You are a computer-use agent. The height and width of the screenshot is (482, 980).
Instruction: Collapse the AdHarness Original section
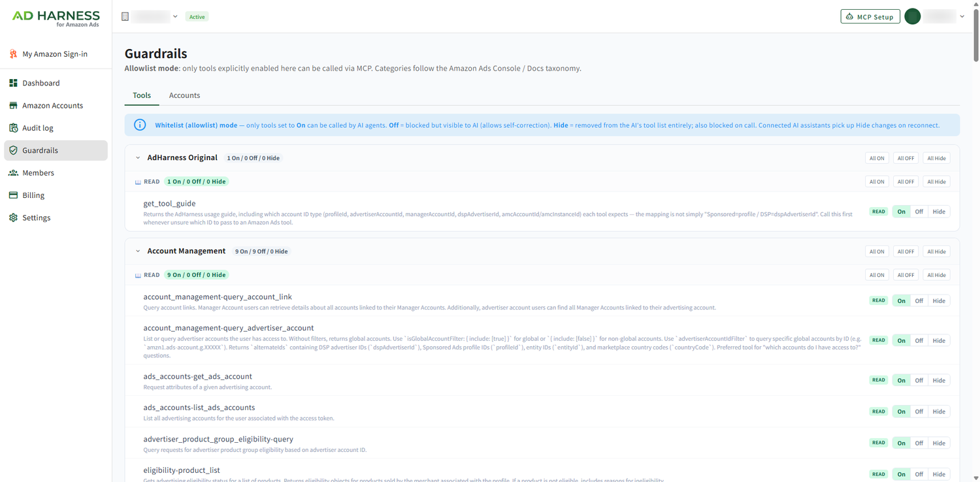[138, 158]
